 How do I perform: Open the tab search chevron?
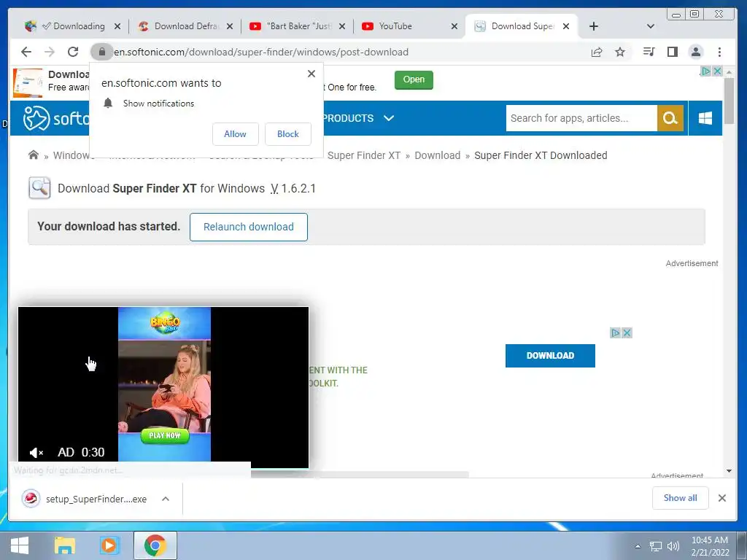pos(650,26)
